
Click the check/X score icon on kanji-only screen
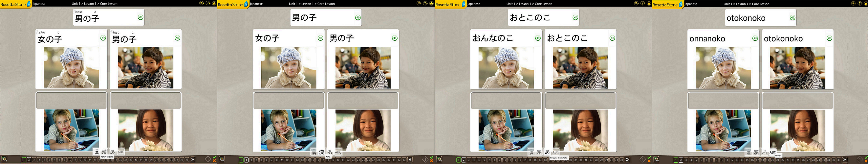coord(432,159)
